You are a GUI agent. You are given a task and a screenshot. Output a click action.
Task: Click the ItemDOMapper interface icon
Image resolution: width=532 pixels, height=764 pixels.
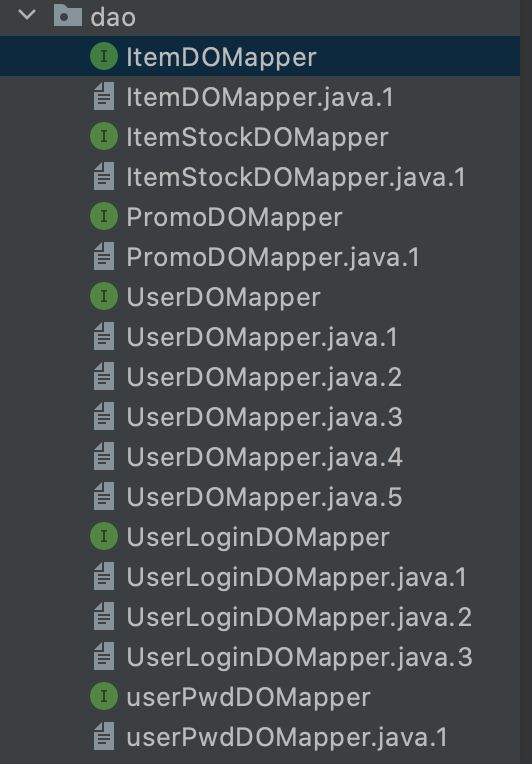point(104,57)
